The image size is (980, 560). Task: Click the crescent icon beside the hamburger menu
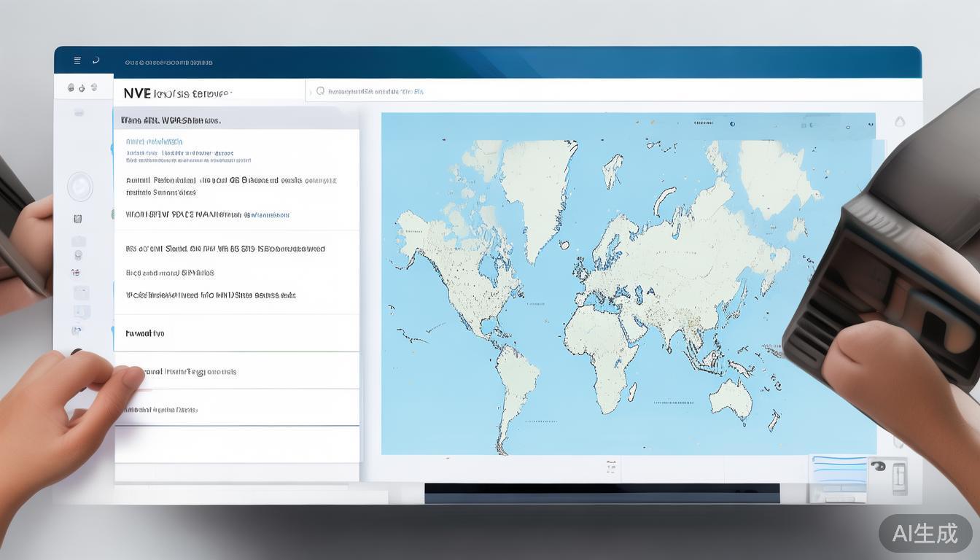click(x=96, y=61)
